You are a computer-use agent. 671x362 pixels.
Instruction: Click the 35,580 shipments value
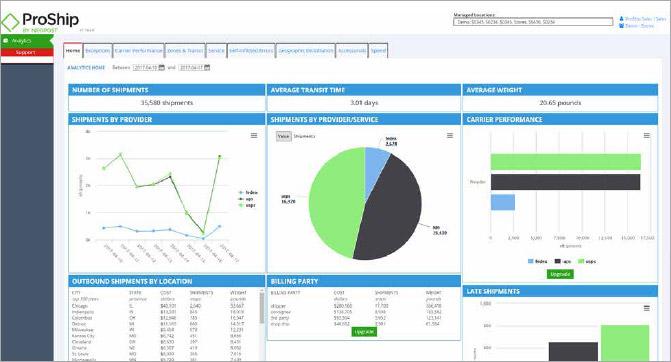(167, 103)
